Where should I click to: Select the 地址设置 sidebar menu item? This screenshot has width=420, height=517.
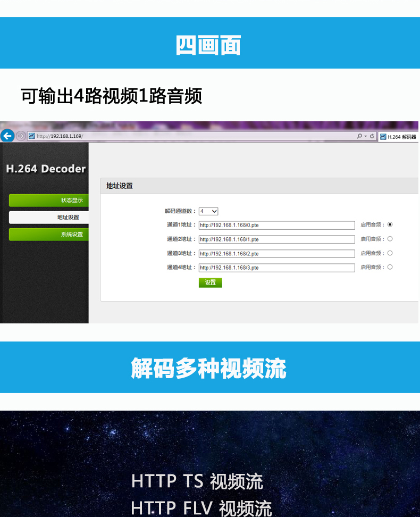(48, 217)
